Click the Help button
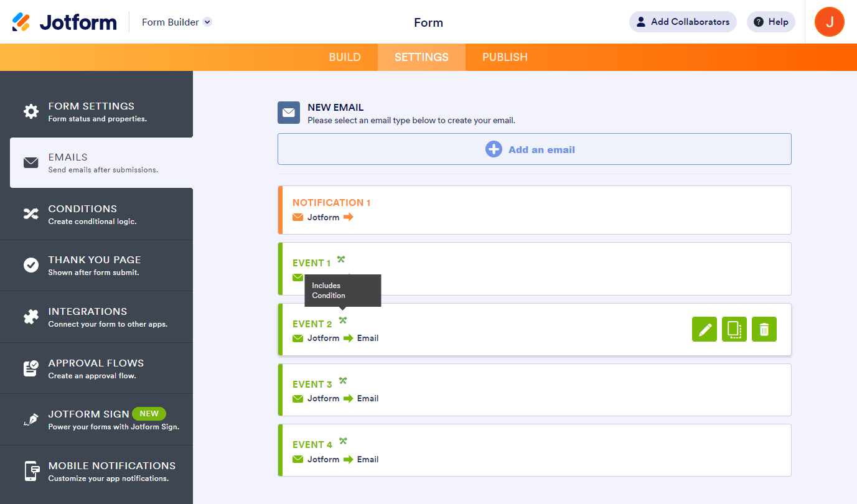The image size is (857, 504). click(x=770, y=22)
